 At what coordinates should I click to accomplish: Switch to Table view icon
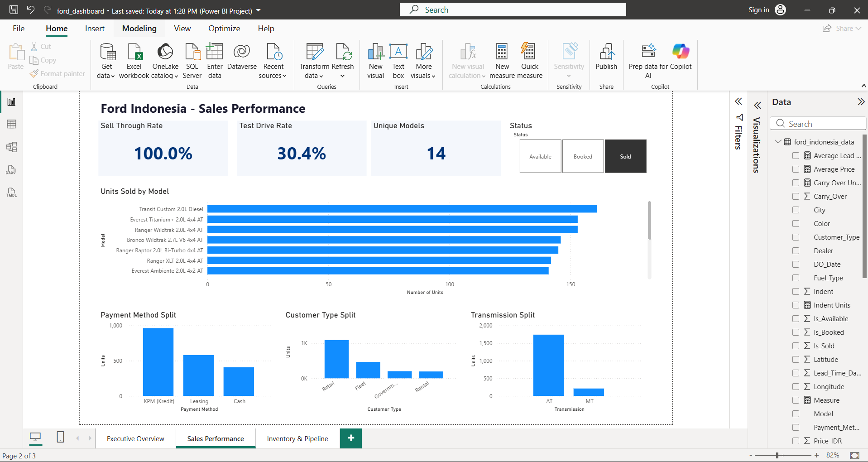tap(11, 124)
